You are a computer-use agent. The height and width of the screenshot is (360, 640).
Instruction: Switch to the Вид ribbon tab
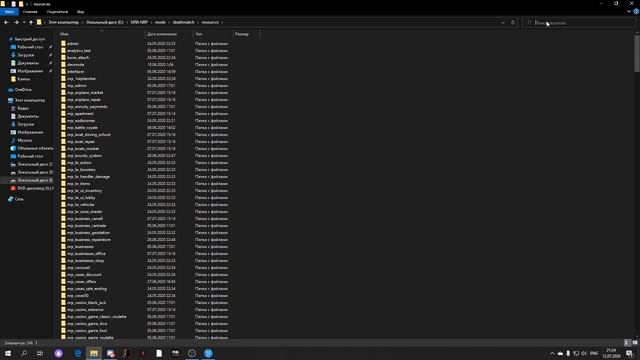(x=80, y=12)
